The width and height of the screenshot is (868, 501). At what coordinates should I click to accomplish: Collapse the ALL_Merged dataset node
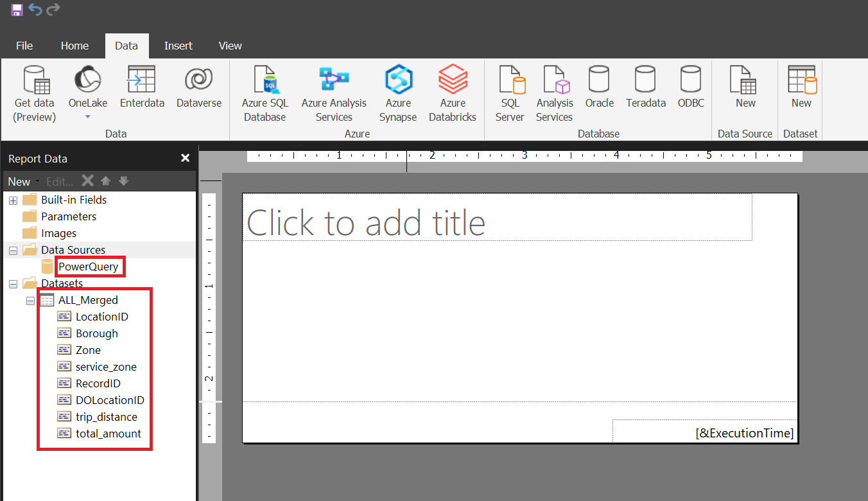[x=30, y=301]
